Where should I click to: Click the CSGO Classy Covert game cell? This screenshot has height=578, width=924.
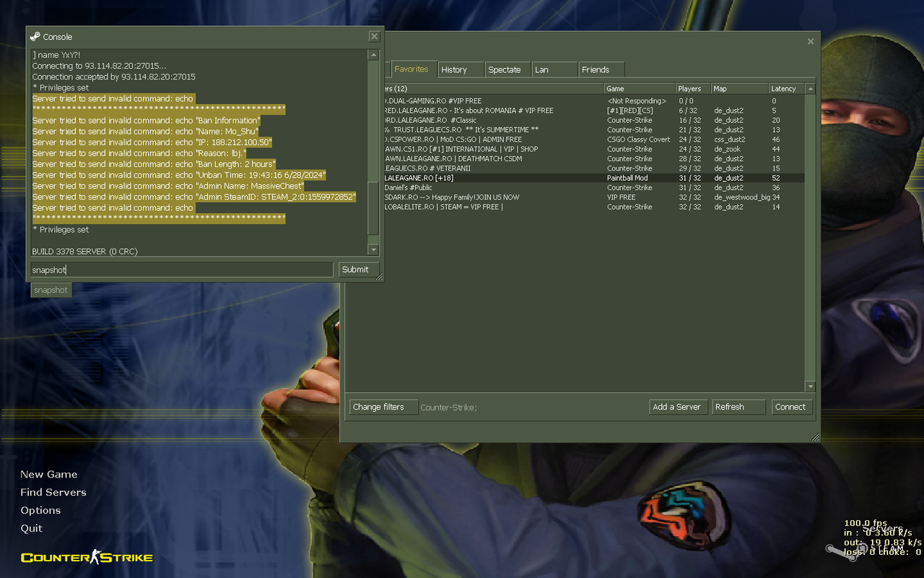pyautogui.click(x=638, y=139)
